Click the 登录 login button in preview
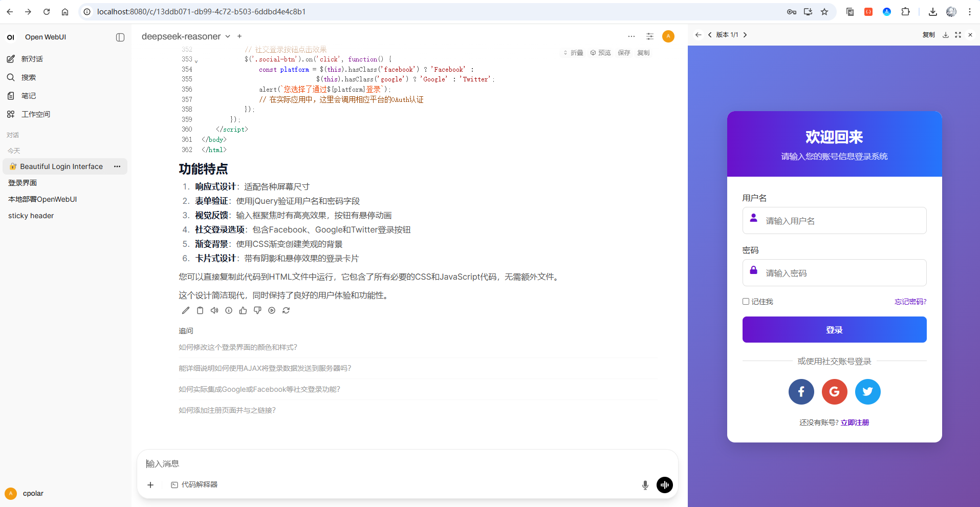980x507 pixels. 835,330
